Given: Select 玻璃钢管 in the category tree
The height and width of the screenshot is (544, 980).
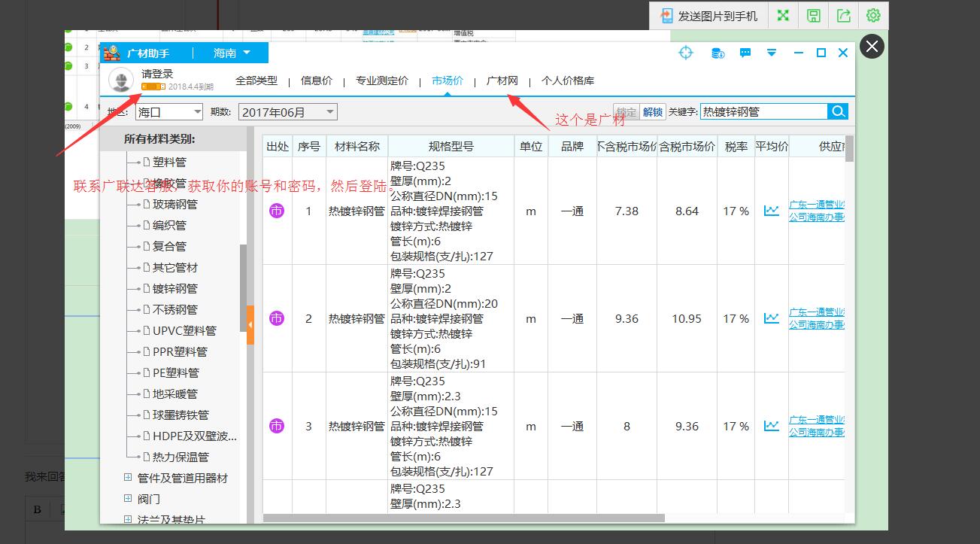Looking at the screenshot, I should (x=174, y=204).
